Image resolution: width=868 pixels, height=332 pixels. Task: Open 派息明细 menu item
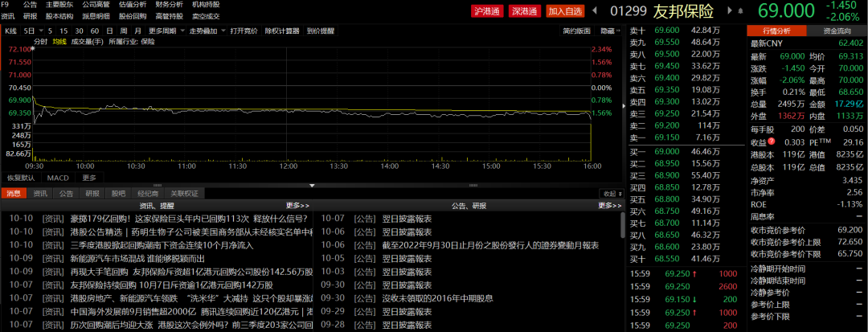click(96, 16)
